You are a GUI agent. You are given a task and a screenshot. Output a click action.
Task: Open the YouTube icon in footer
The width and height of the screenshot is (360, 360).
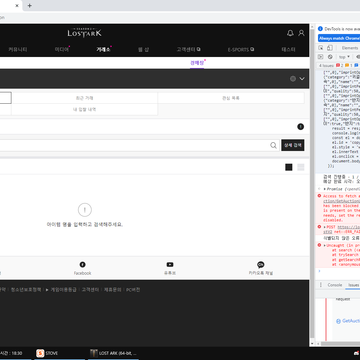170,265
